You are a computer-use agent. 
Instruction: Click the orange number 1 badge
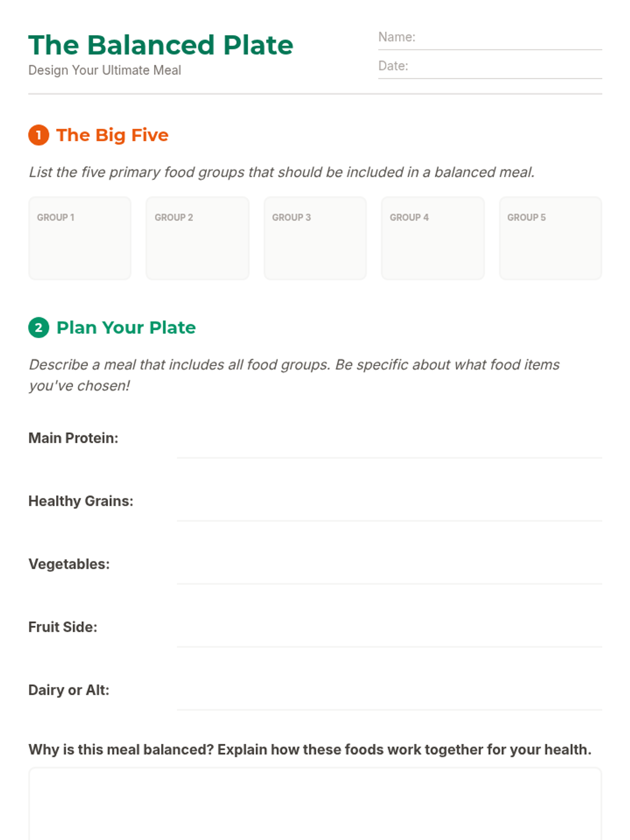(x=38, y=135)
